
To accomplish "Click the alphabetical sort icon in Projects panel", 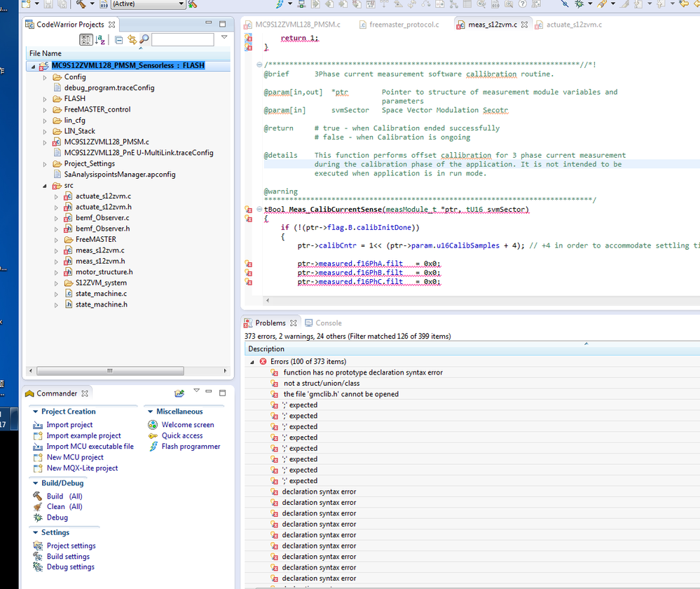I will pos(100,40).
